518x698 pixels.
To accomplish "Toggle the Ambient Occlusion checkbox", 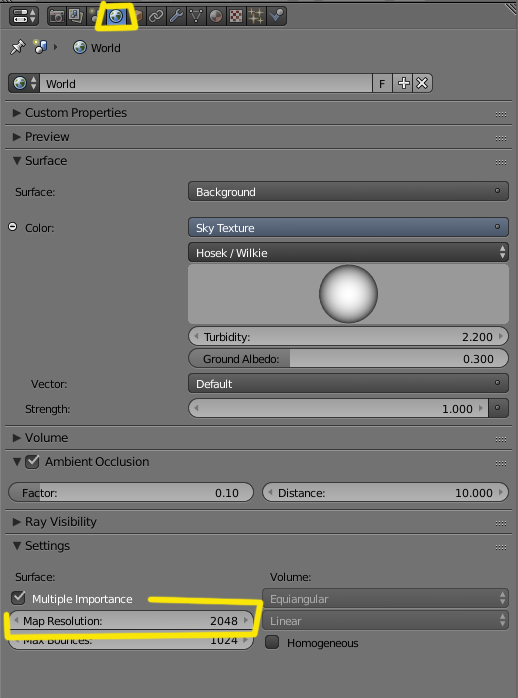I will pyautogui.click(x=32, y=462).
